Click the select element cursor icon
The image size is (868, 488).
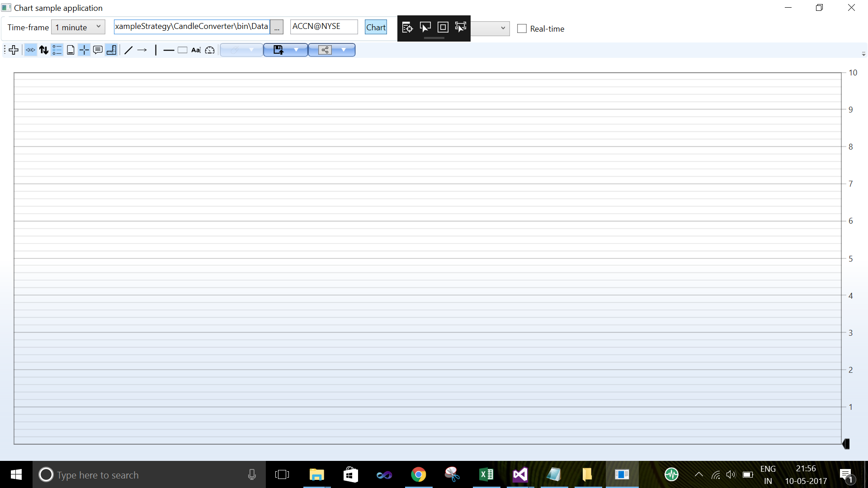pyautogui.click(x=425, y=27)
